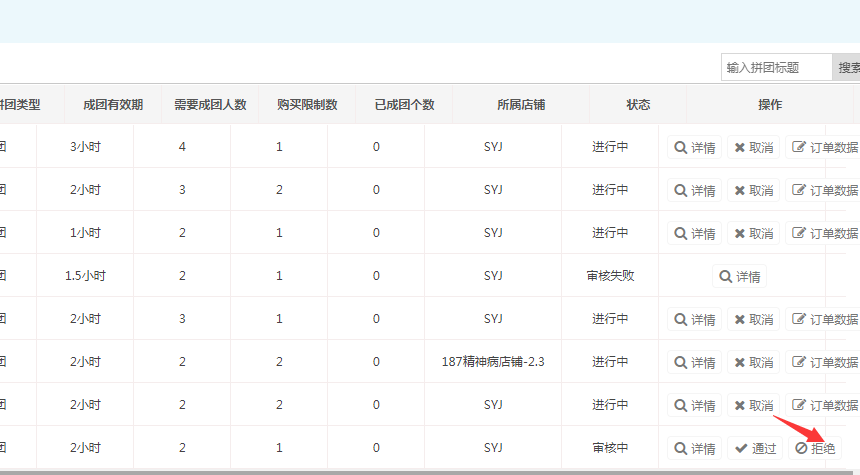The image size is (860, 475).
Task: Click the 搜索 button beside the input
Action: pos(847,67)
